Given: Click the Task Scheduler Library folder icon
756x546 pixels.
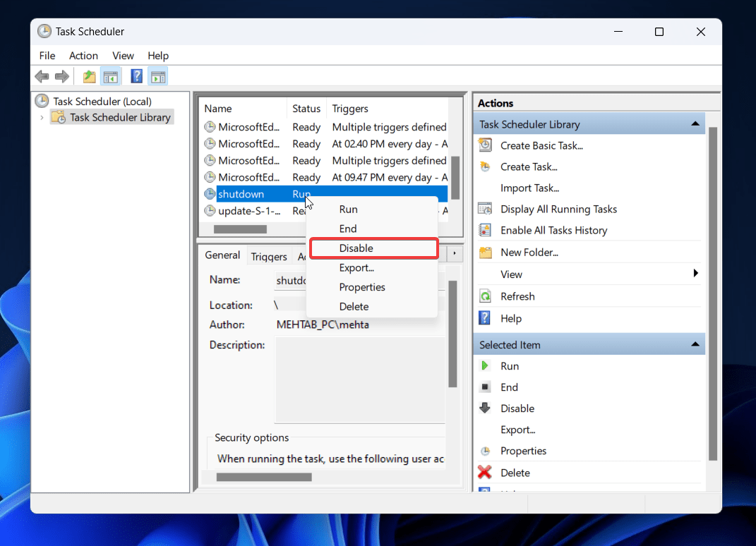Looking at the screenshot, I should 59,116.
